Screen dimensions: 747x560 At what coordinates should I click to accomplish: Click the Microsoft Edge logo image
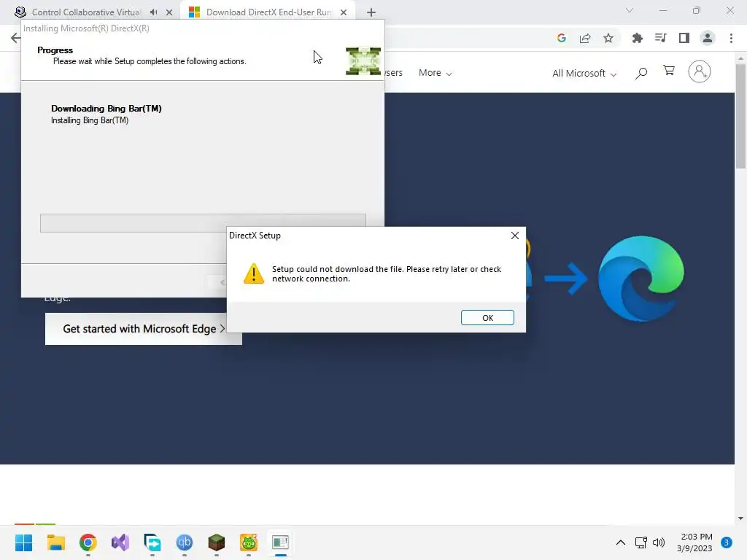pos(640,279)
